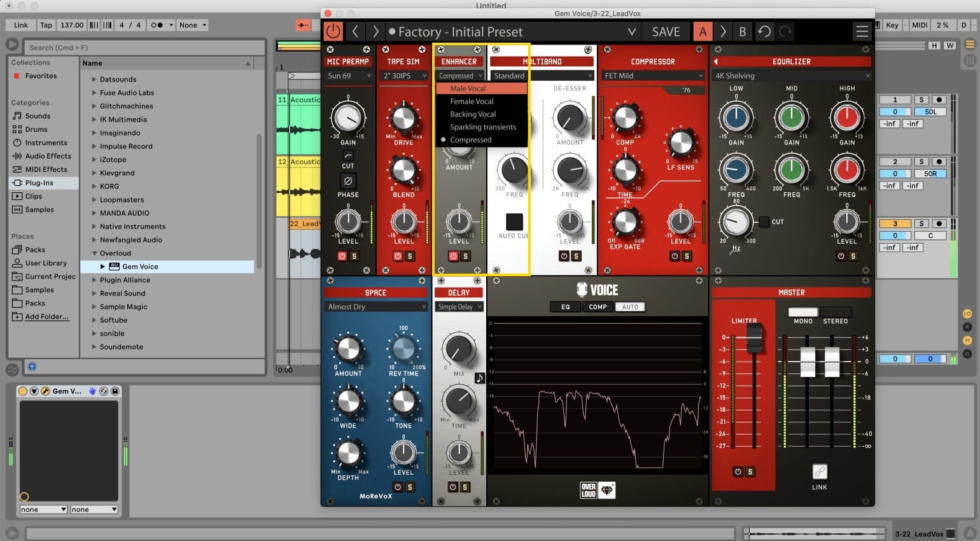Open MIDI Effects category in browser
Image resolution: width=980 pixels, height=541 pixels.
point(46,169)
